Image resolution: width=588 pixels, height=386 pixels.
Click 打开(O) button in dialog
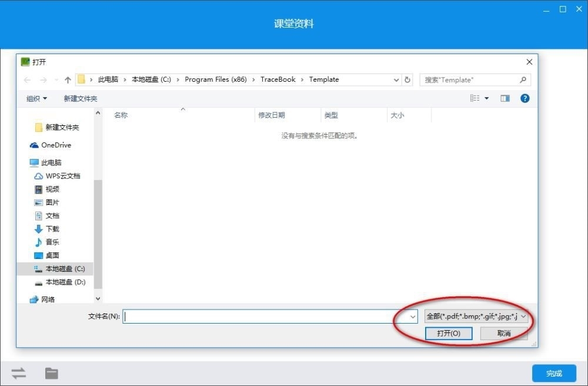coord(449,333)
